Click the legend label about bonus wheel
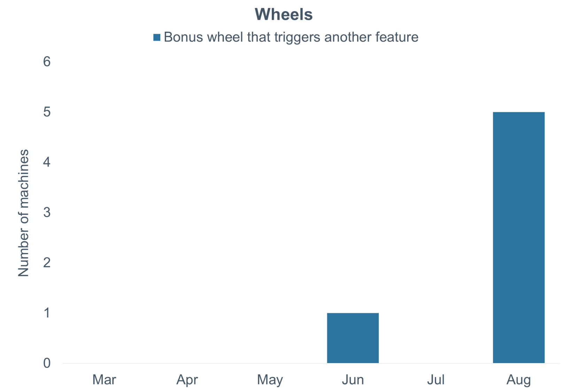 click(291, 37)
